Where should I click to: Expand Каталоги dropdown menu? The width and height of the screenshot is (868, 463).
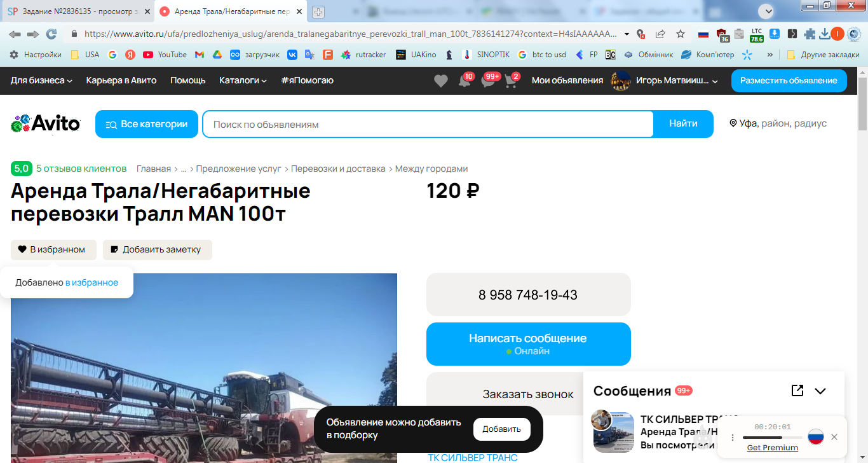pos(243,80)
